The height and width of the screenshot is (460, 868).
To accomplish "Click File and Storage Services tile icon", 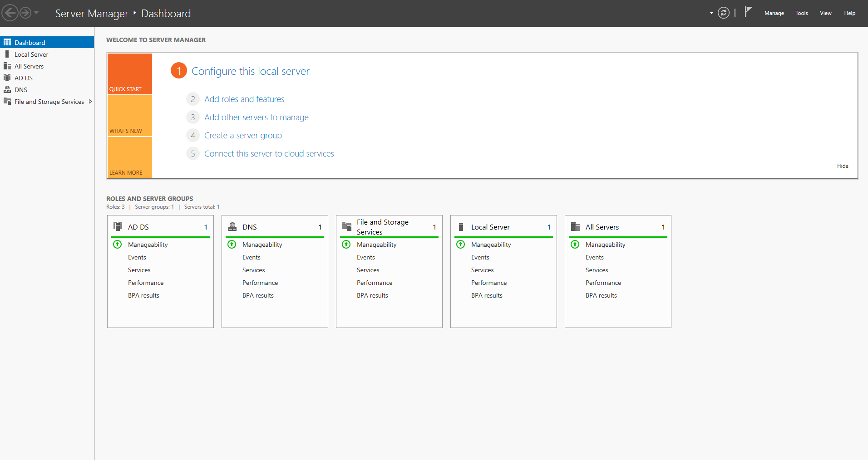I will (347, 226).
